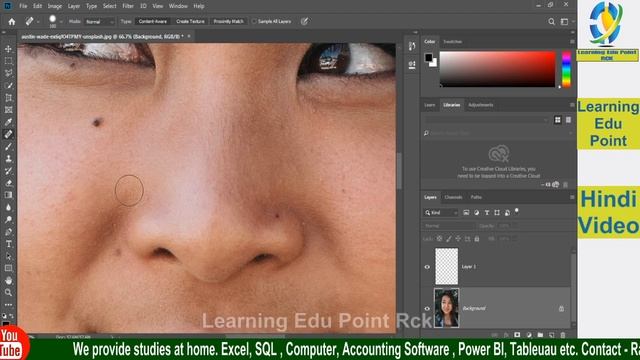Select the Rectangular Marquee tool
640x360 pixels.
coord(8,61)
